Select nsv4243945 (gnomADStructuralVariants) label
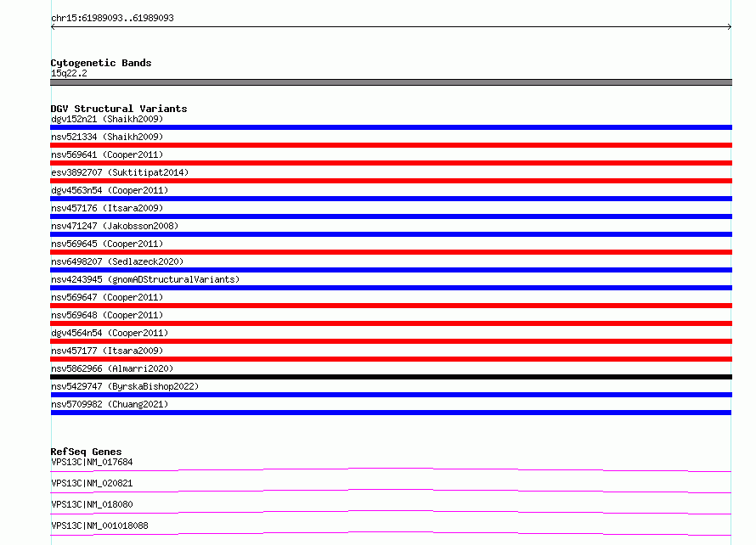This screenshot has width=756, height=545. [145, 279]
